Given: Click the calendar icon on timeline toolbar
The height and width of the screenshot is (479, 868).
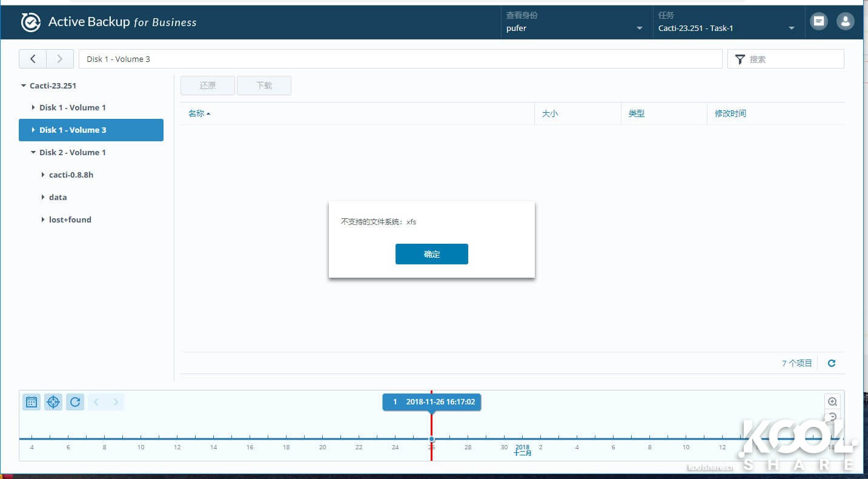Looking at the screenshot, I should (31, 402).
